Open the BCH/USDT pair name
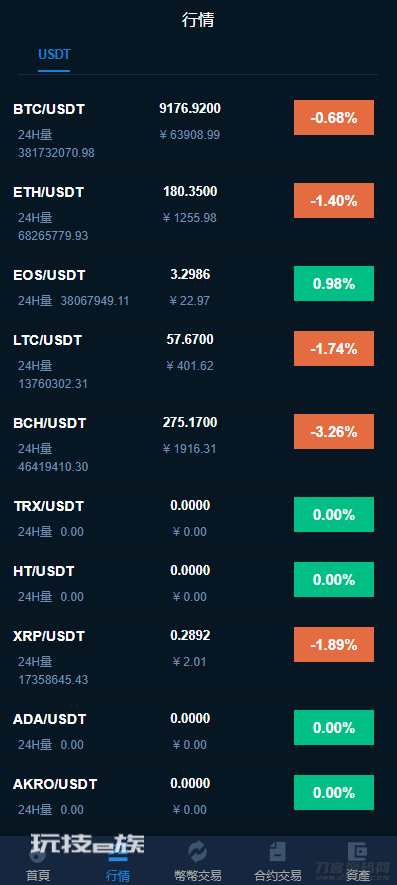The image size is (397, 885). click(50, 423)
